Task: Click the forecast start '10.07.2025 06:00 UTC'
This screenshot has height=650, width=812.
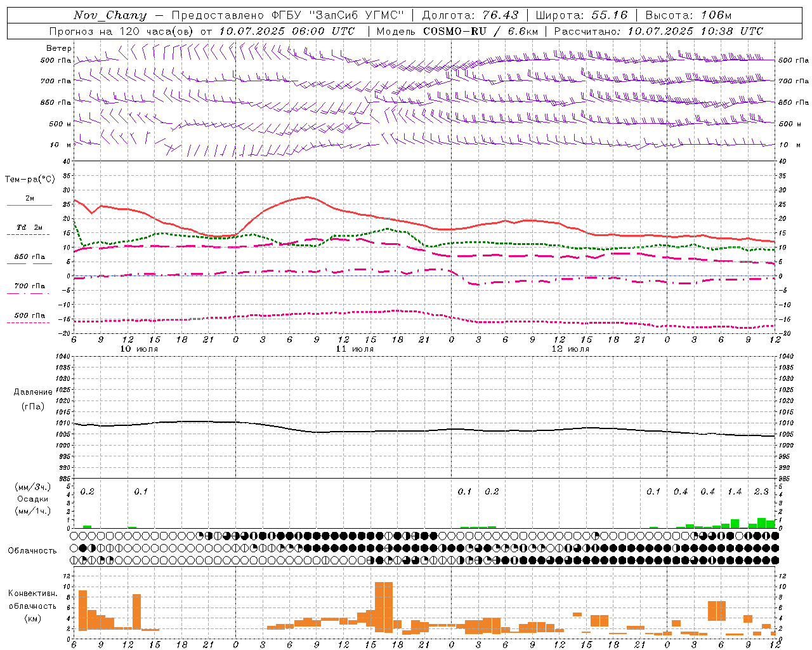Action: point(287,31)
